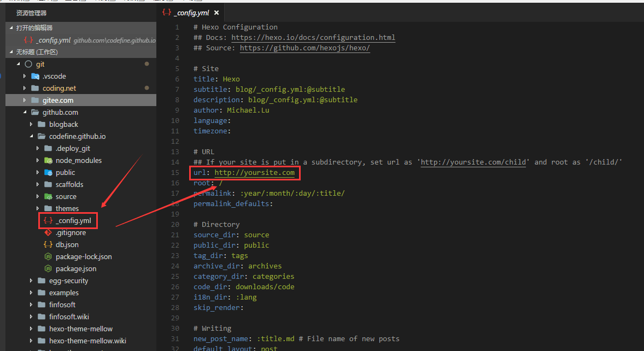
Task: Open the hexo.io docs configuration link
Action: pos(313,38)
